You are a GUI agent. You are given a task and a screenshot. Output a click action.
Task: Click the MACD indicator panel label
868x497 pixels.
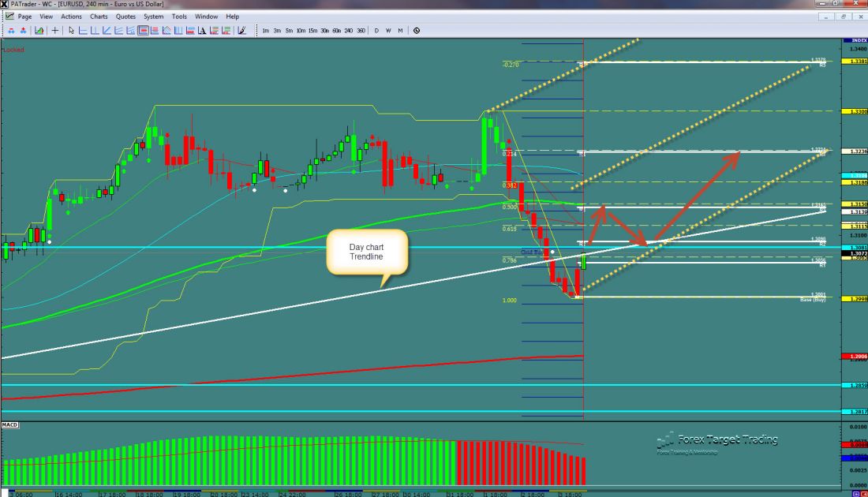point(11,425)
